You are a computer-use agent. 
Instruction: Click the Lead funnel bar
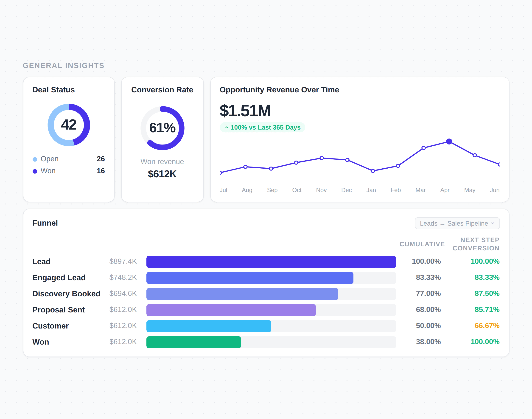click(271, 262)
